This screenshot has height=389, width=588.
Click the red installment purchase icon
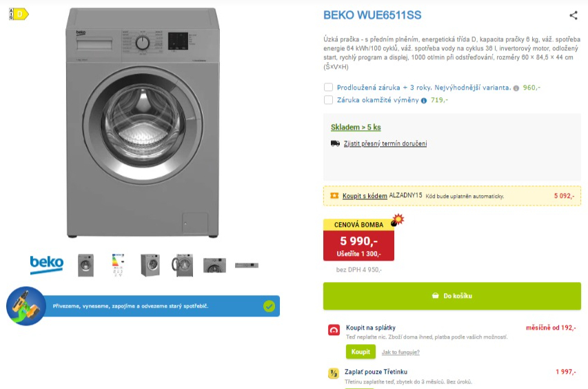[334, 330]
